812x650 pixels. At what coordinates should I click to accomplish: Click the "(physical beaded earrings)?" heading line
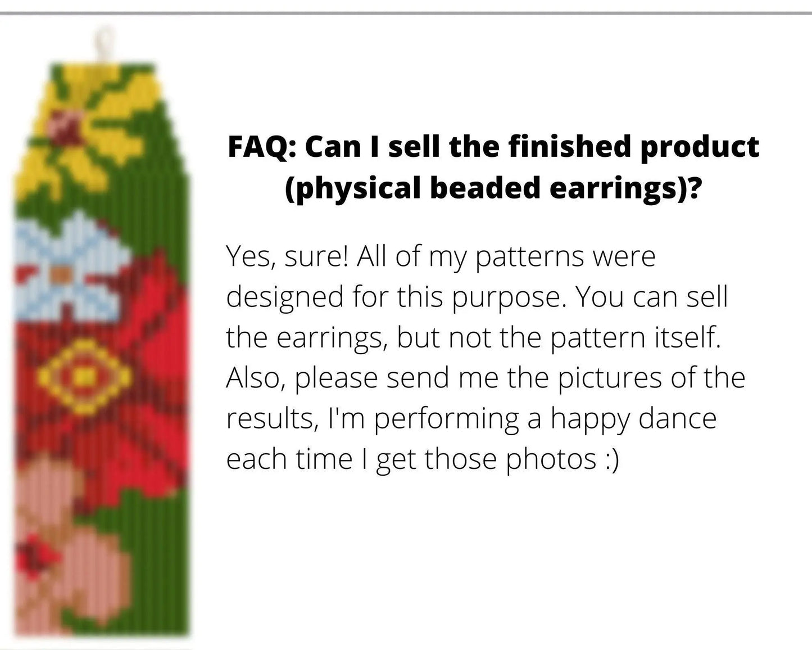[x=493, y=188]
